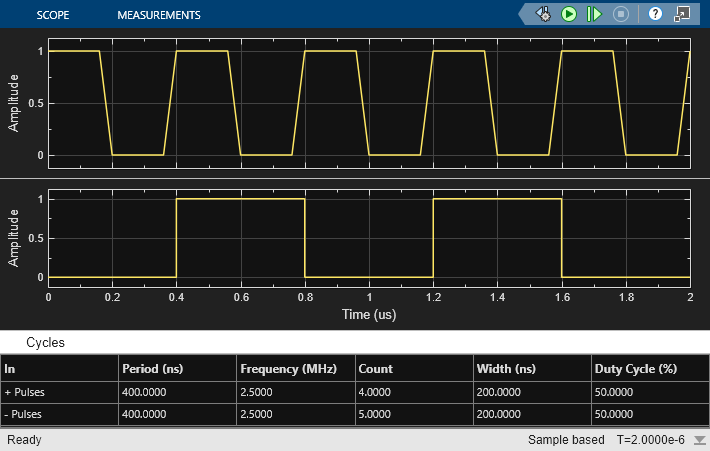
Task: Select the 0.8 tick on the time axis
Action: click(x=305, y=297)
